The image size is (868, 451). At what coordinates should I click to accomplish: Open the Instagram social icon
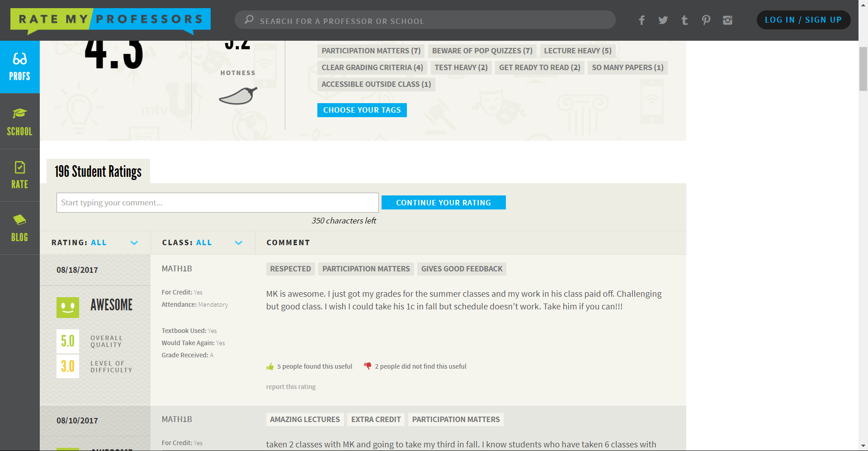pos(727,20)
